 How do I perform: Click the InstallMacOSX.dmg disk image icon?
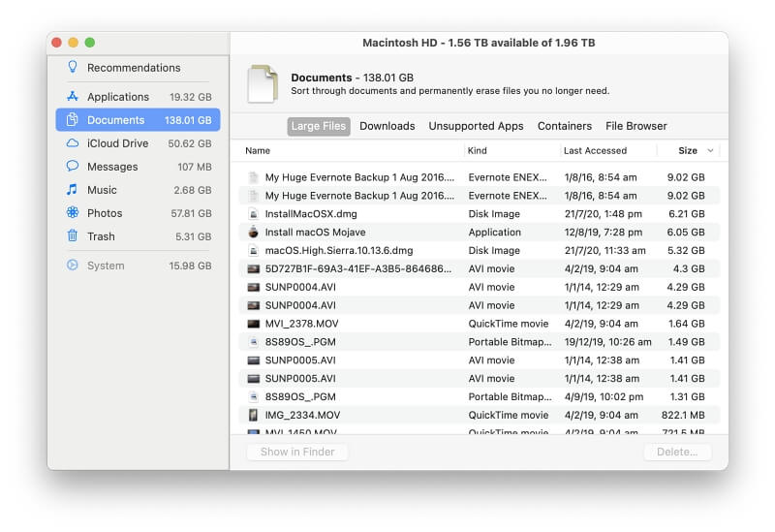tap(253, 213)
